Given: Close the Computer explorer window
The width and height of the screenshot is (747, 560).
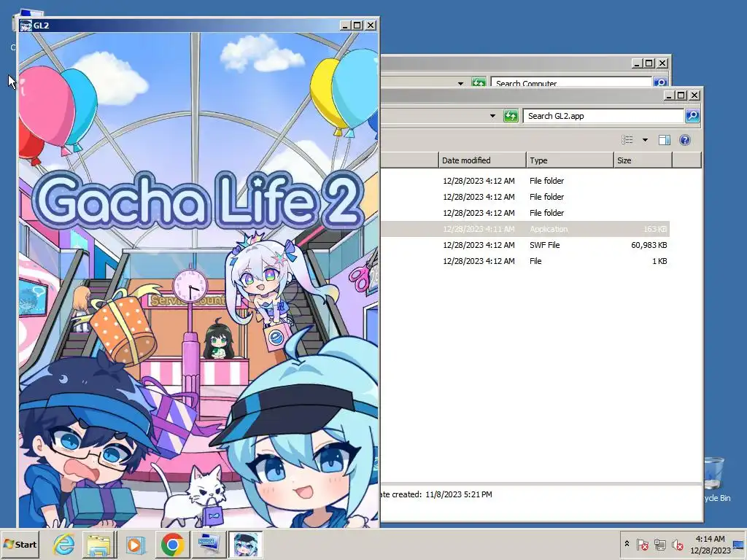Looking at the screenshot, I should coord(662,63).
